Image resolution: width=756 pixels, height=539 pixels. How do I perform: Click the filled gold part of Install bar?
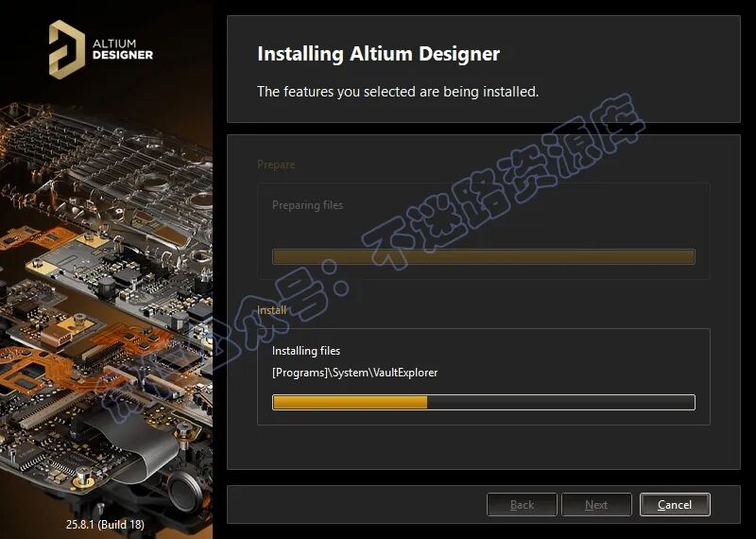click(x=350, y=403)
